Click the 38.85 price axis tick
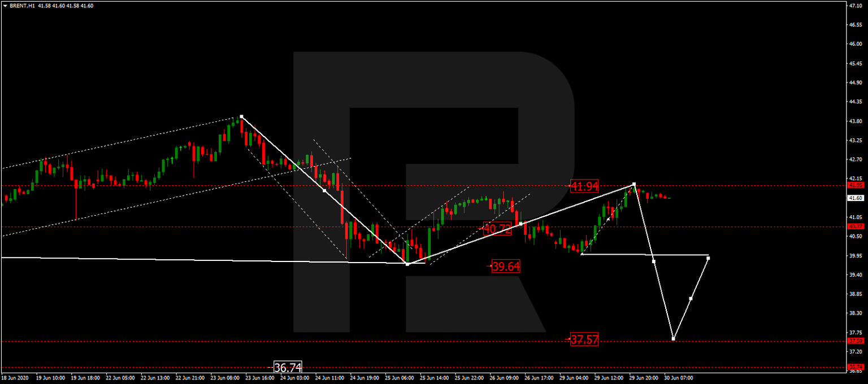868x384 pixels. pos(856,294)
